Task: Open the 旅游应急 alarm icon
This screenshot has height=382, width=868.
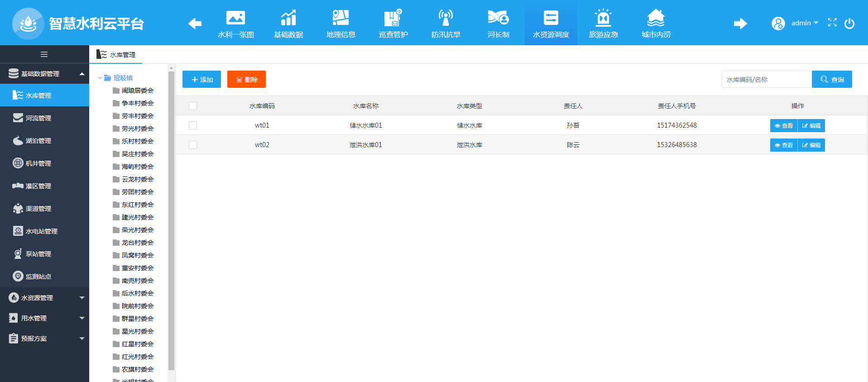Action: tap(603, 18)
